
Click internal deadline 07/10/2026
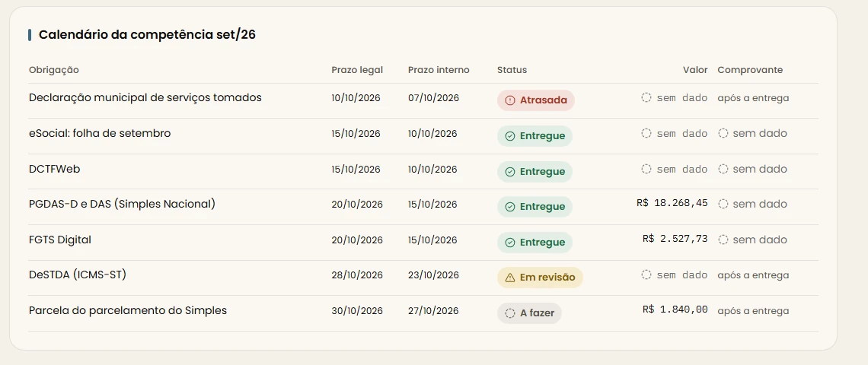[433, 98]
